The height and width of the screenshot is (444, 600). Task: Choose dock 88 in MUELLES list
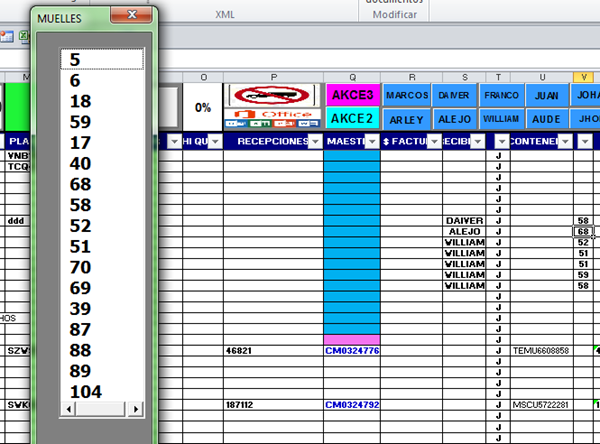[x=102, y=350]
